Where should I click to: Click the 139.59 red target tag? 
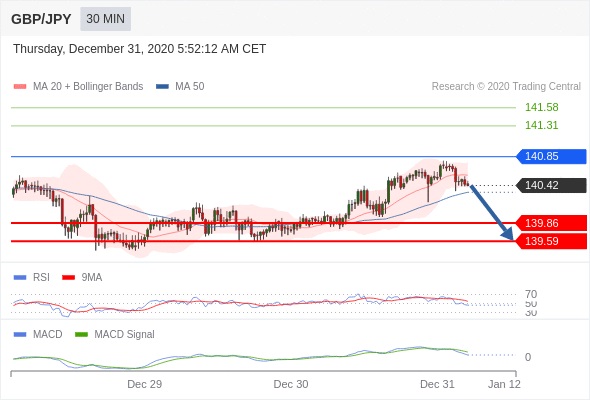coord(551,241)
